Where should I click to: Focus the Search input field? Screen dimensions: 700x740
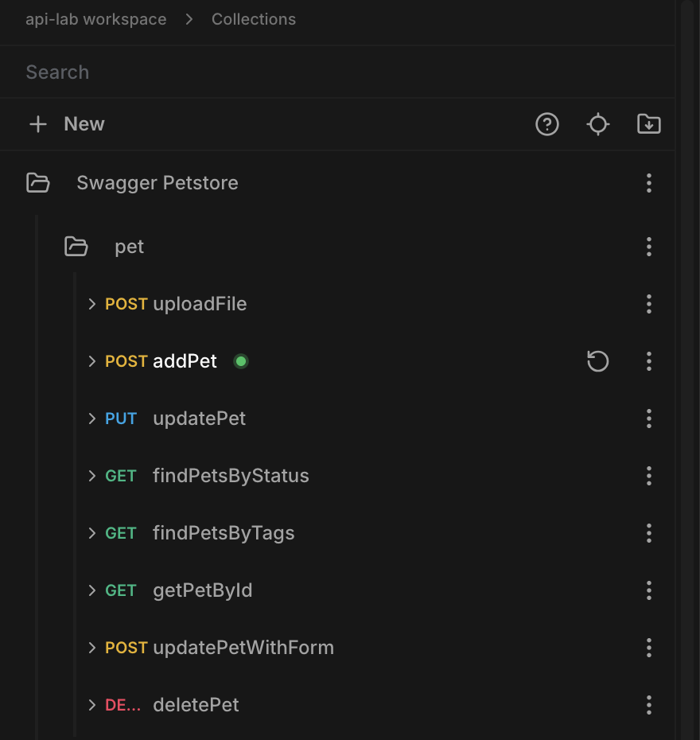pyautogui.click(x=337, y=72)
